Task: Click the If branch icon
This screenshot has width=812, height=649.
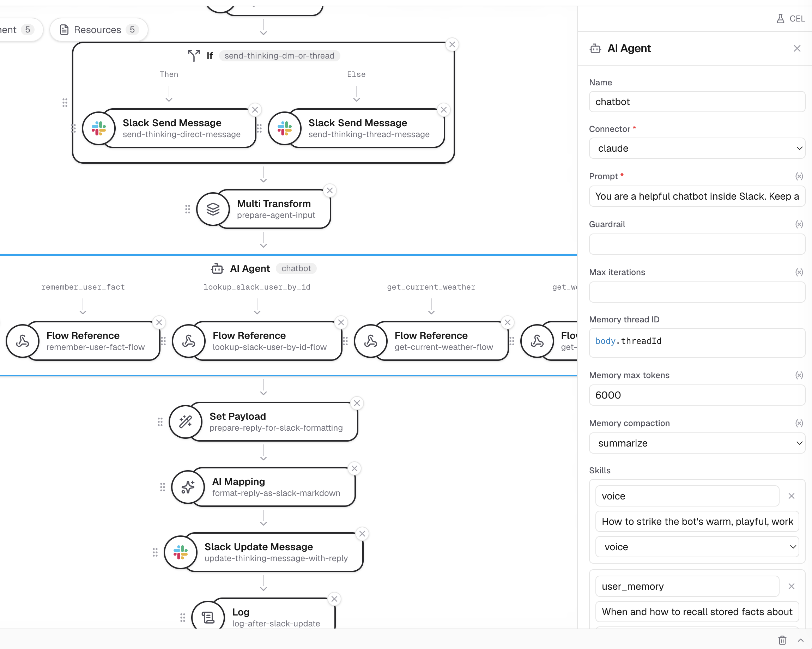Action: click(194, 56)
